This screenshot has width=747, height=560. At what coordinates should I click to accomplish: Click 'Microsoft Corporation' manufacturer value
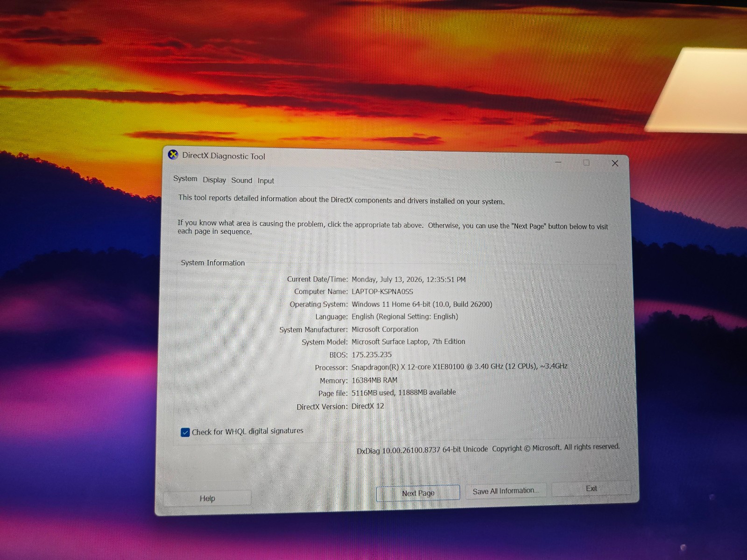(385, 329)
